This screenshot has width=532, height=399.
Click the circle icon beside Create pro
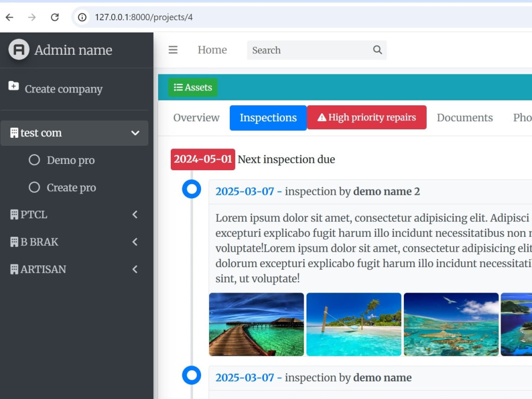pyautogui.click(x=34, y=187)
